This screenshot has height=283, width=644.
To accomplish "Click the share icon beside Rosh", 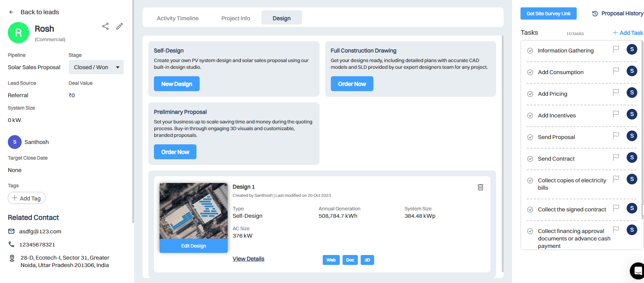I will [105, 26].
